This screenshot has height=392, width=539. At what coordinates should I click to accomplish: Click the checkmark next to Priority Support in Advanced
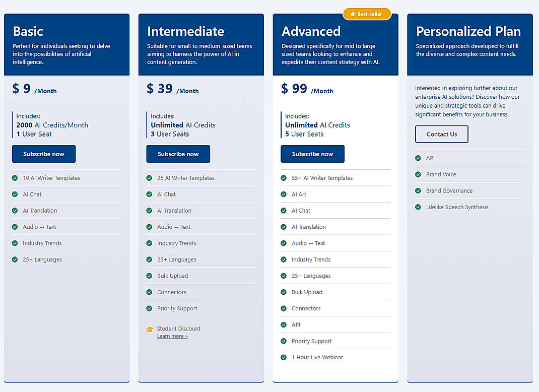(x=284, y=341)
